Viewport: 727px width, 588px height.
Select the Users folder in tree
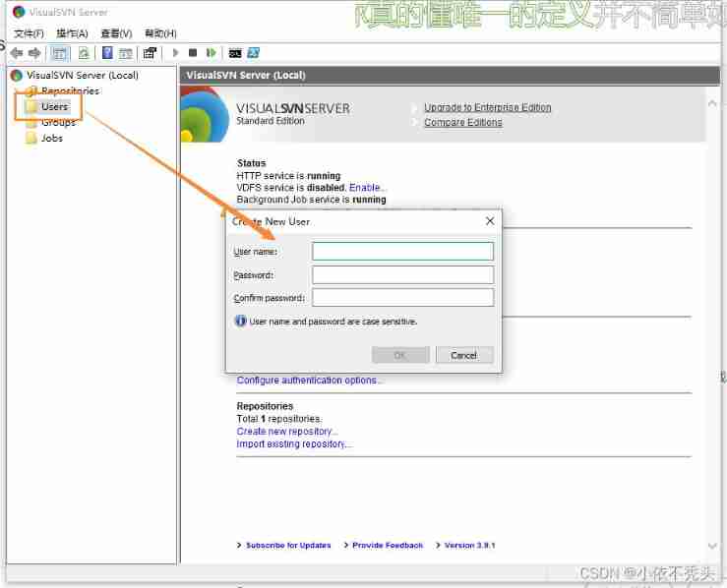click(54, 106)
